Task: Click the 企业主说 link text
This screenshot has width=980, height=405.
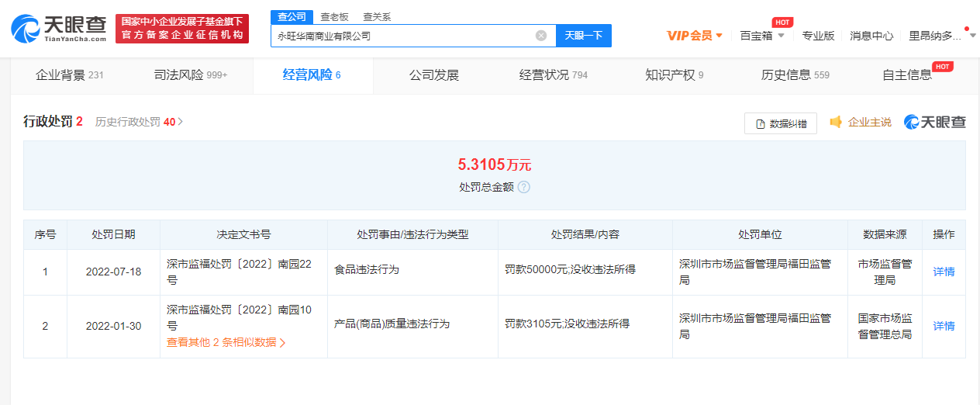Action: (869, 122)
